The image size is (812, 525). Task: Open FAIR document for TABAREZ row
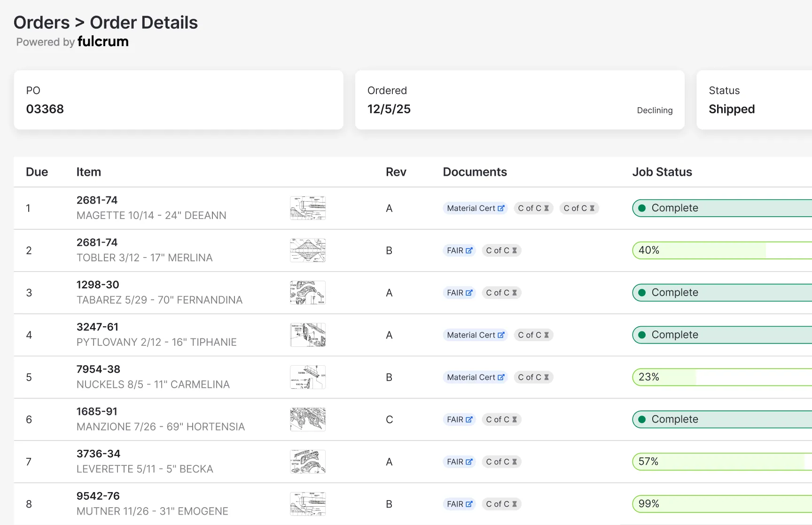tap(459, 293)
